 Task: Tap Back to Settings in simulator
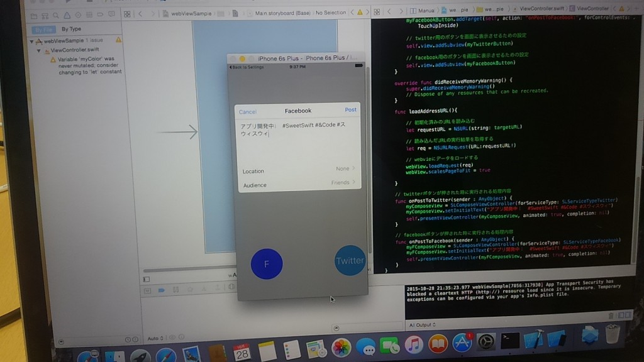click(247, 67)
